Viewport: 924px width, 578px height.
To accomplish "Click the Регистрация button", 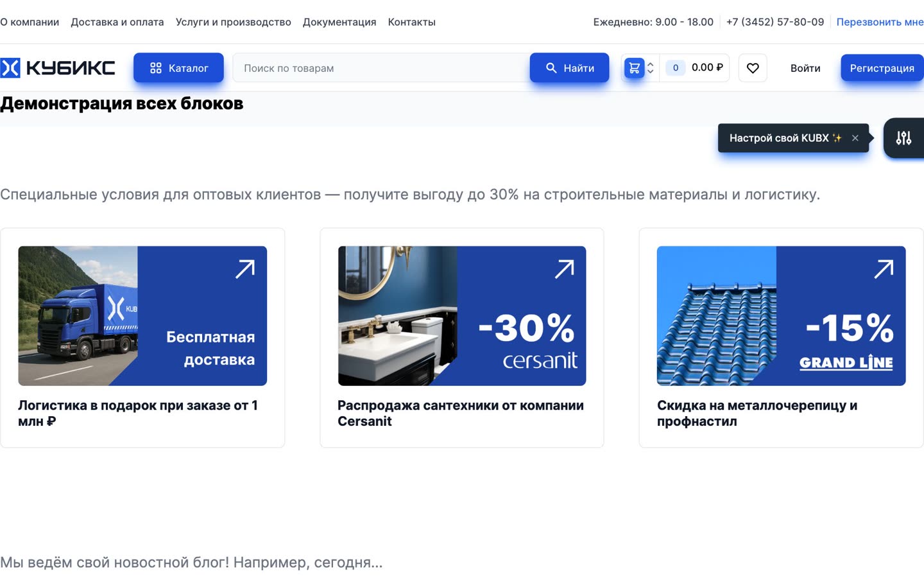I will 882,67.
